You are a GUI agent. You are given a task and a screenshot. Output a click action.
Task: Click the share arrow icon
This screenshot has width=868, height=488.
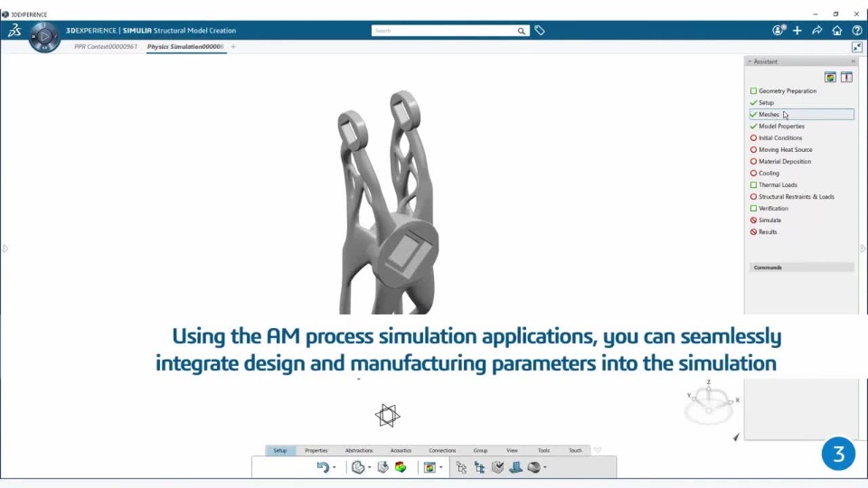pos(817,31)
